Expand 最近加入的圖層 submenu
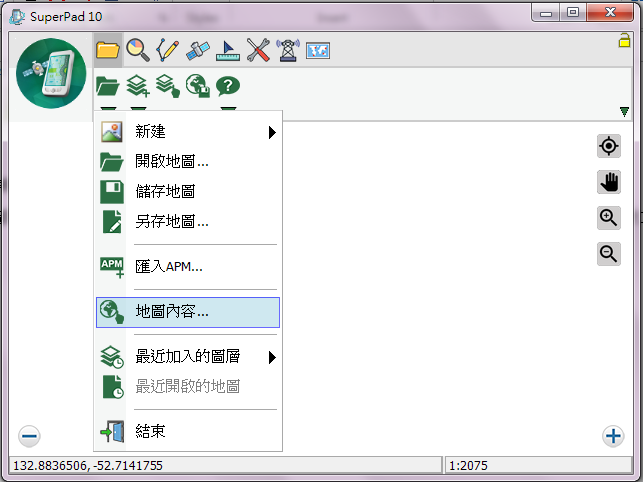The height and width of the screenshot is (482, 643). pos(188,357)
